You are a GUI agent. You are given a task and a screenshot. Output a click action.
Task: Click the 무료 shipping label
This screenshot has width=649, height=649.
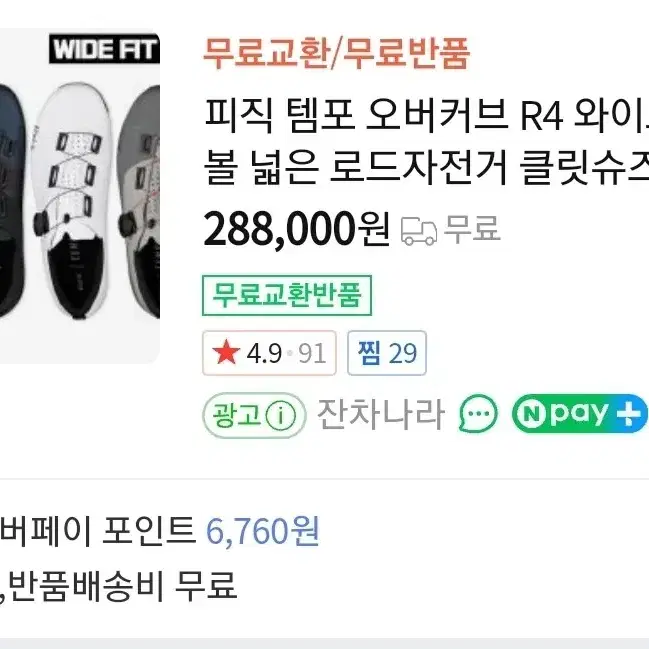pos(472,228)
